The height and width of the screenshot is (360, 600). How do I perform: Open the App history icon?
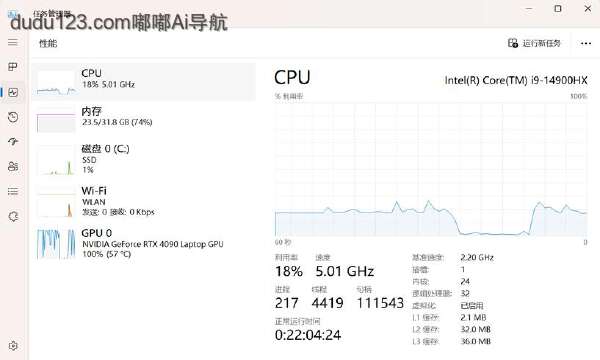[x=13, y=117]
